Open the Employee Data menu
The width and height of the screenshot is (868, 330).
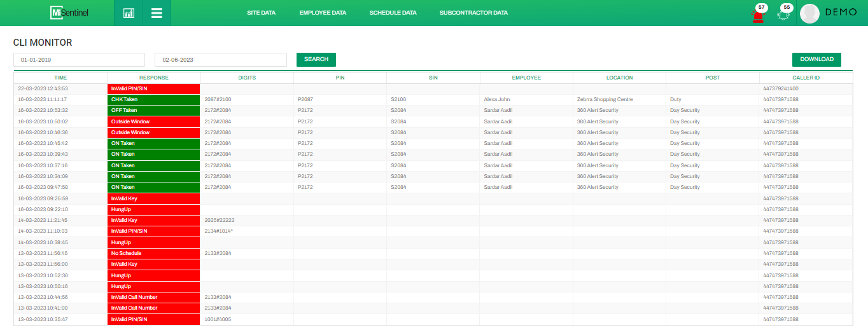pos(322,13)
